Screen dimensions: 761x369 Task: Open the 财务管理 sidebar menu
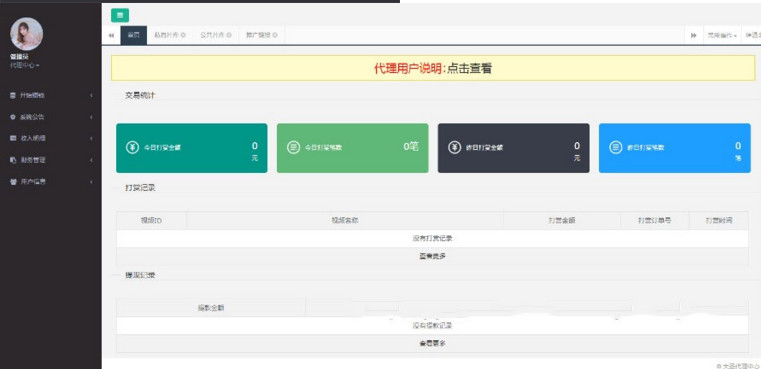(51, 160)
